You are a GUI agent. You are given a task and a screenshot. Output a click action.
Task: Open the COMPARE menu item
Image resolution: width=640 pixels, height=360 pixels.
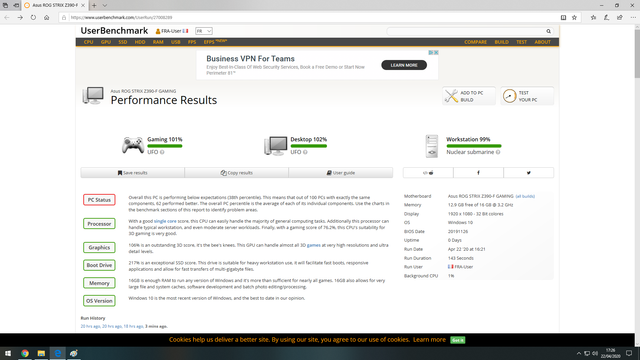pos(476,42)
